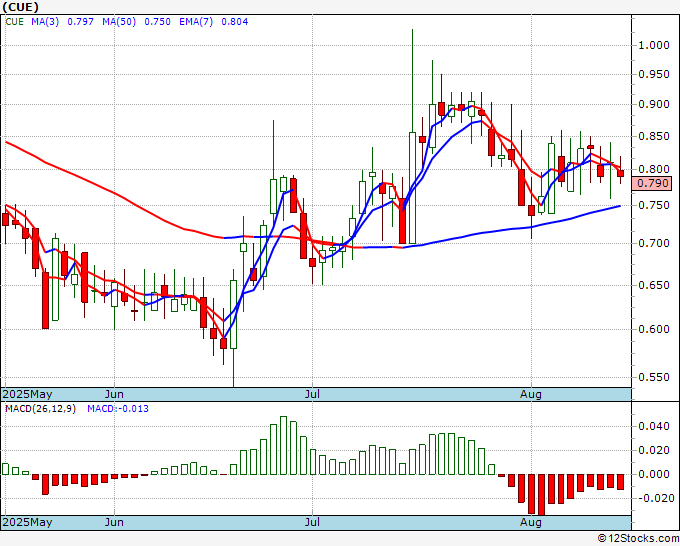Click the MA(50) value 0.750
This screenshot has width=680, height=546.
157,22
